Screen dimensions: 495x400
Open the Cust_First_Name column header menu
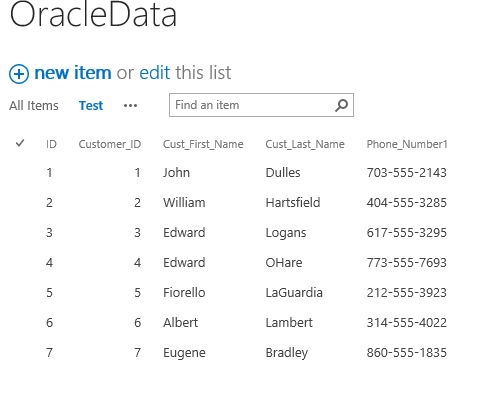click(x=203, y=144)
